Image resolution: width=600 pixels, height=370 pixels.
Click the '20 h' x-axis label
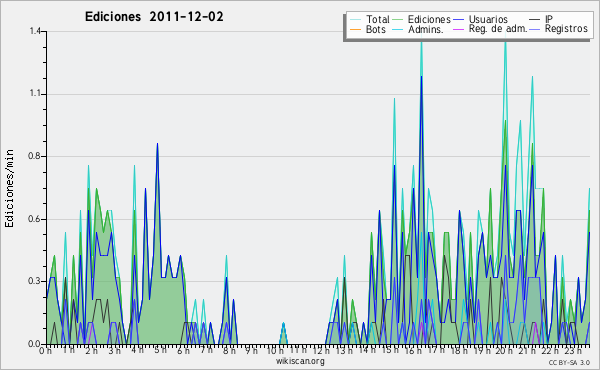click(505, 350)
